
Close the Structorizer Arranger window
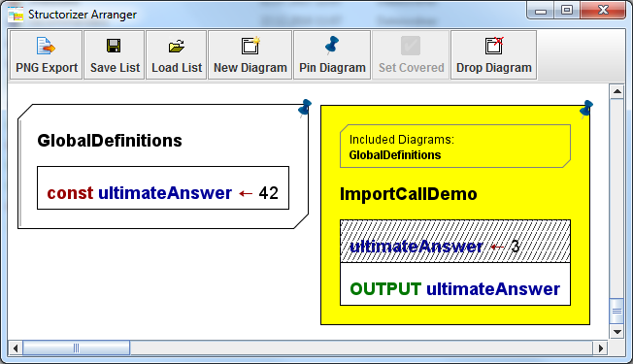(x=603, y=11)
